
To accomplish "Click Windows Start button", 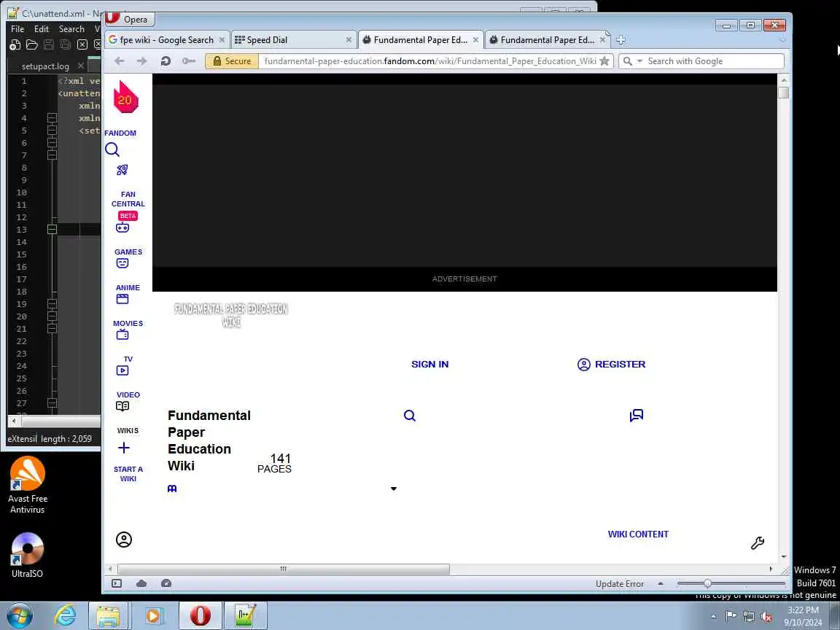I will coord(20,615).
